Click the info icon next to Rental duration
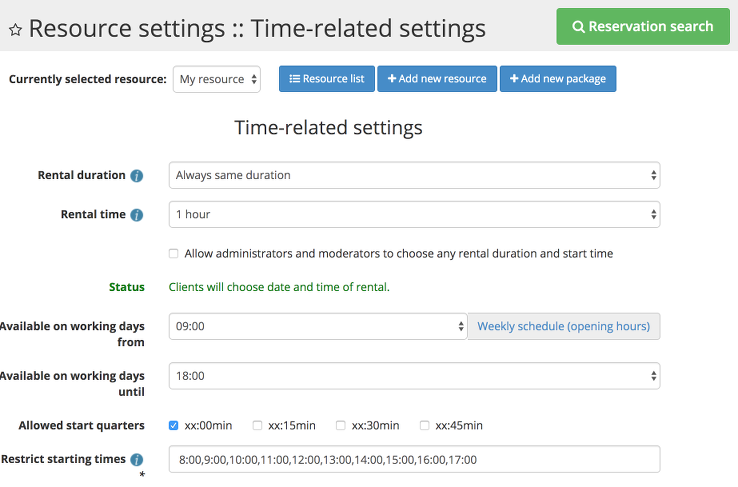Image resolution: width=738 pixels, height=487 pixels. click(137, 176)
